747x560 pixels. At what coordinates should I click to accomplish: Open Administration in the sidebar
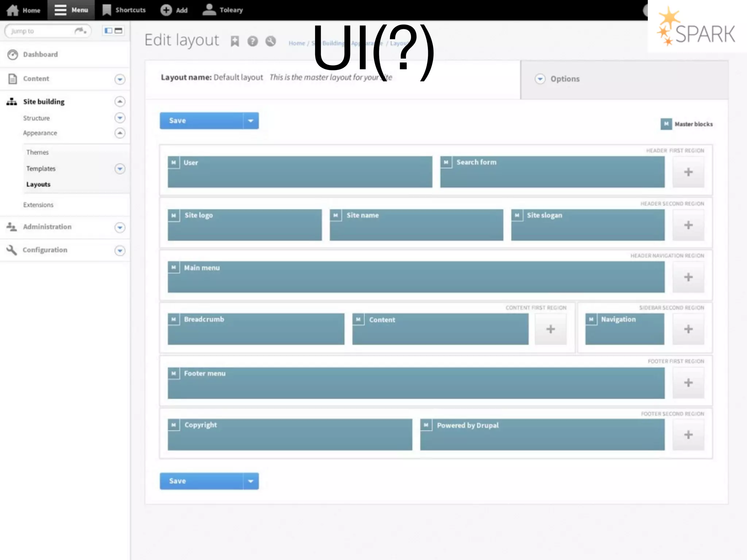pos(47,227)
